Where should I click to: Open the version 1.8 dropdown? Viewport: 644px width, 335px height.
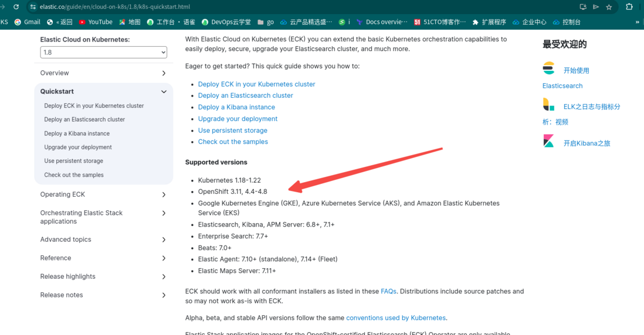(x=103, y=53)
